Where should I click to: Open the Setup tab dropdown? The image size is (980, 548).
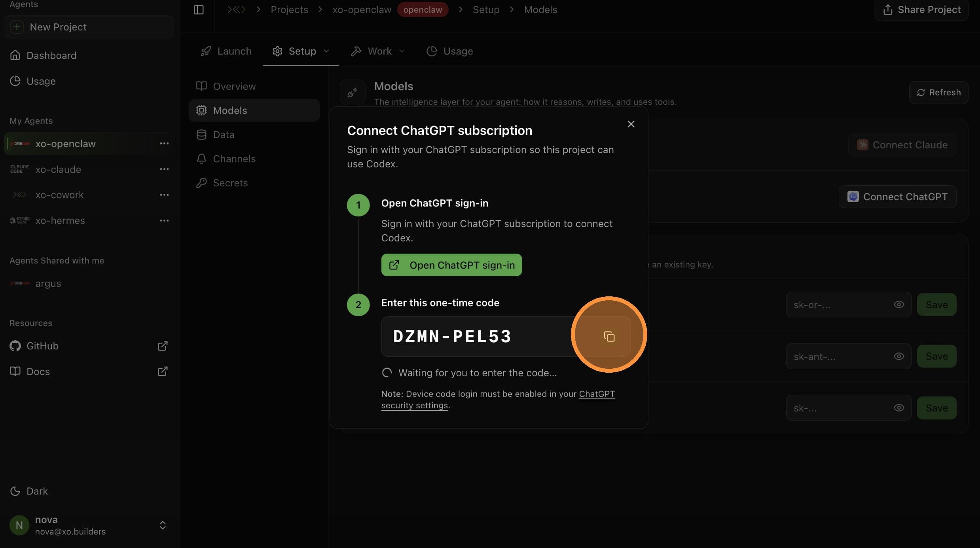click(x=301, y=51)
